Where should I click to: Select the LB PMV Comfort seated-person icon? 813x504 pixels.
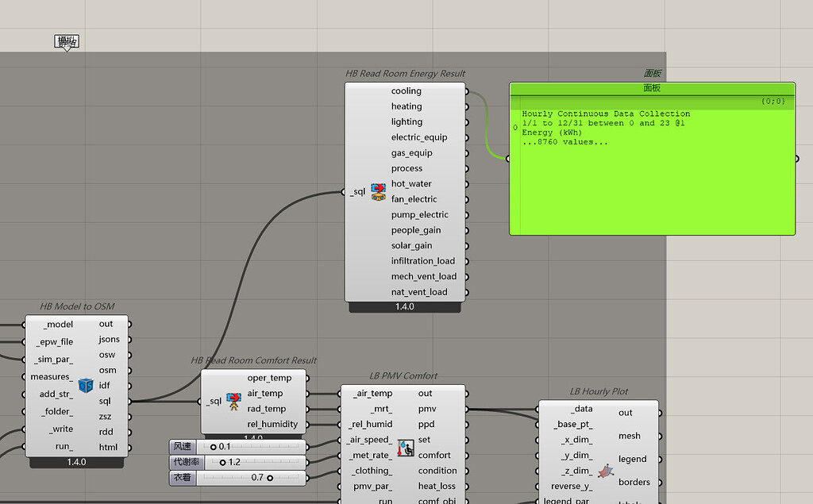(x=406, y=448)
